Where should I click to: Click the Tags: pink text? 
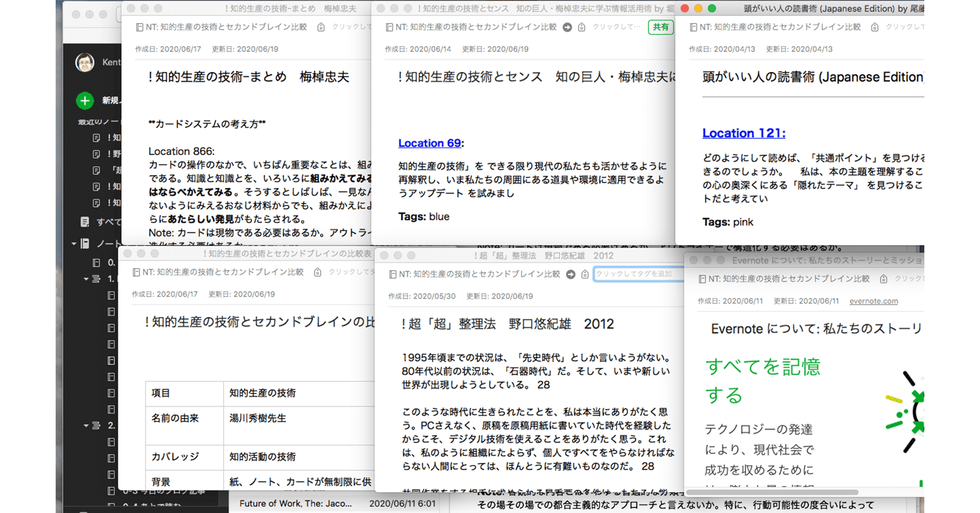727,222
